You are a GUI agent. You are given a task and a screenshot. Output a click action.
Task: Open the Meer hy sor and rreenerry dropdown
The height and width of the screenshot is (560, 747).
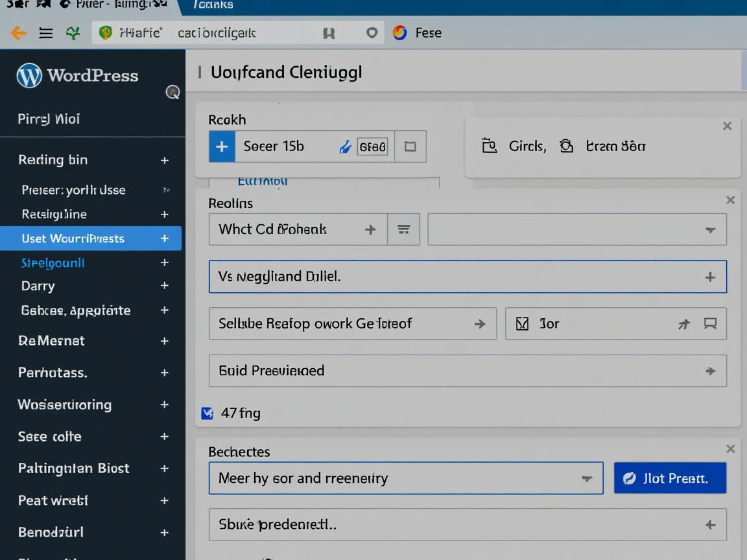tap(405, 479)
